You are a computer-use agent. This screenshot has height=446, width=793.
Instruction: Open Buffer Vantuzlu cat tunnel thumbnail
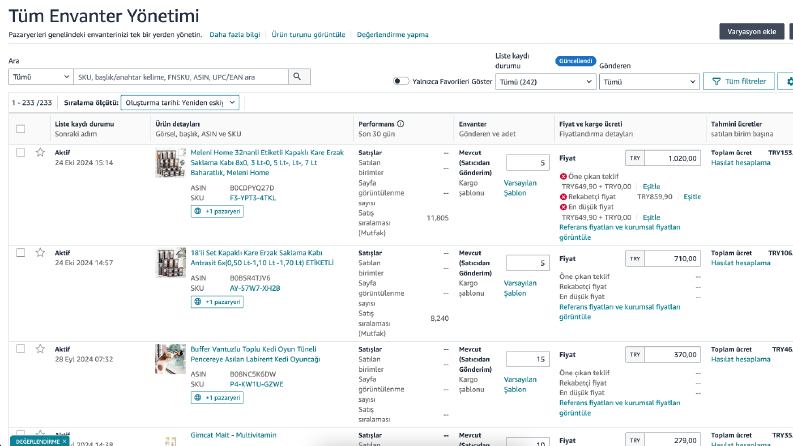(x=170, y=359)
